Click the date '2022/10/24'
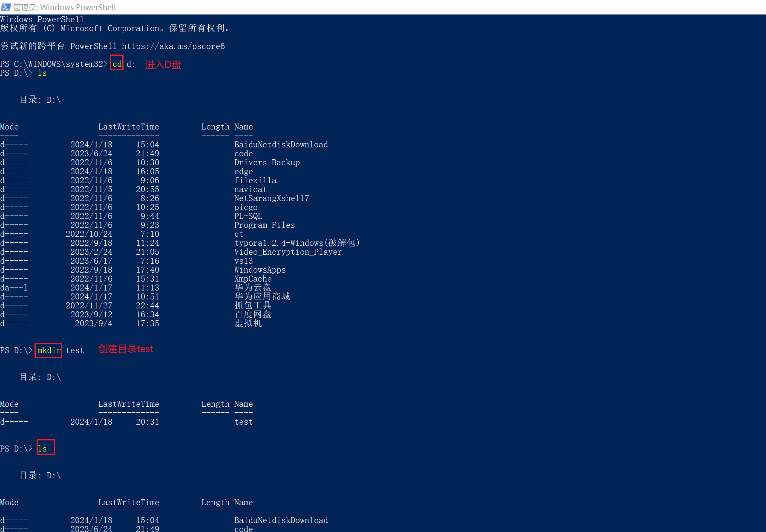Viewport: 766px width, 532px height. coord(89,234)
